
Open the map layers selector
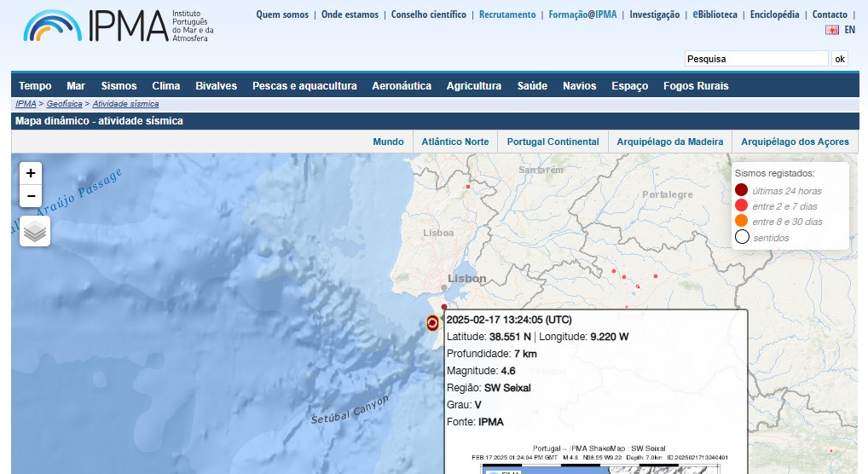[x=35, y=232]
